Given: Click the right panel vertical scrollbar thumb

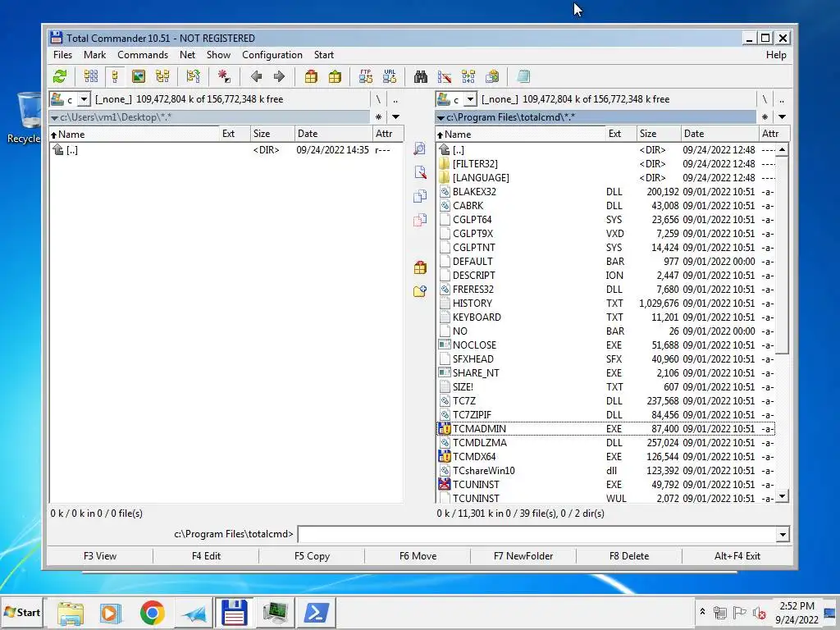Looking at the screenshot, I should 782,256.
